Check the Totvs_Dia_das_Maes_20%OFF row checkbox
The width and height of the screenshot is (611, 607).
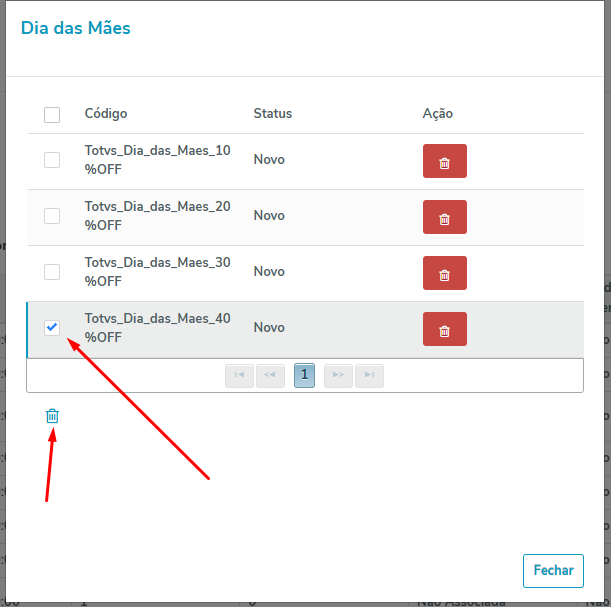[52, 216]
